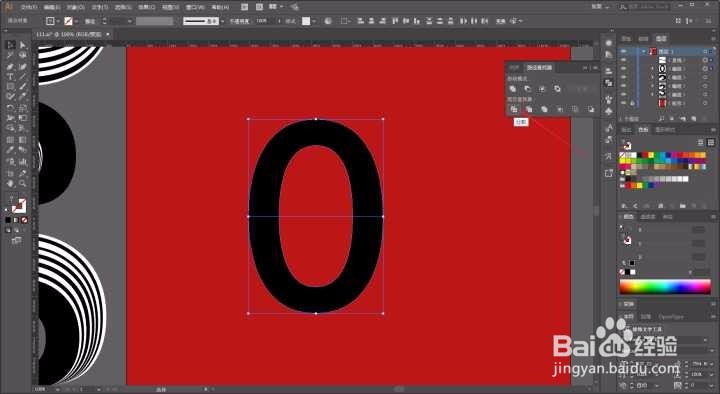Toggle visibility of fifth row in Layers panel
This screenshot has height=394, width=720.
click(624, 86)
